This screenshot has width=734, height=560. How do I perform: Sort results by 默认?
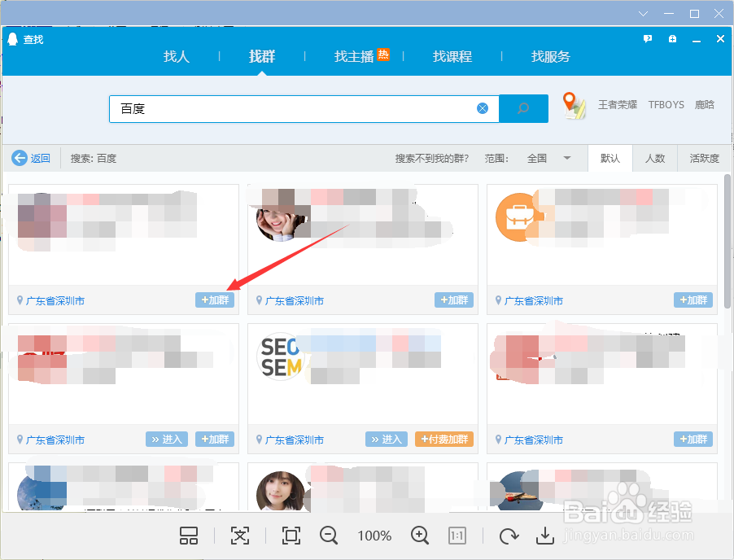click(610, 159)
